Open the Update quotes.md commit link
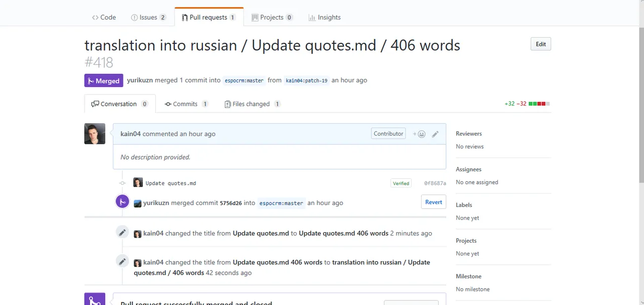 click(171, 183)
